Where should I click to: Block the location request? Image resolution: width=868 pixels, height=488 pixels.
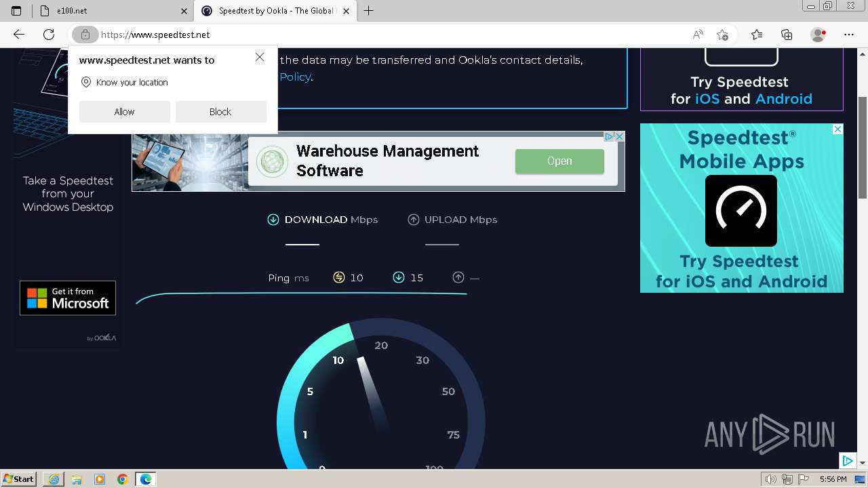tap(220, 112)
